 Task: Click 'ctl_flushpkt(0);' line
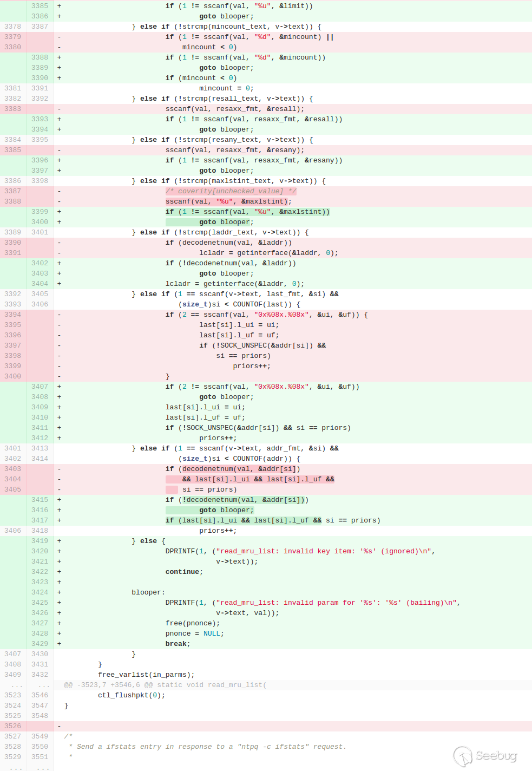(132, 695)
